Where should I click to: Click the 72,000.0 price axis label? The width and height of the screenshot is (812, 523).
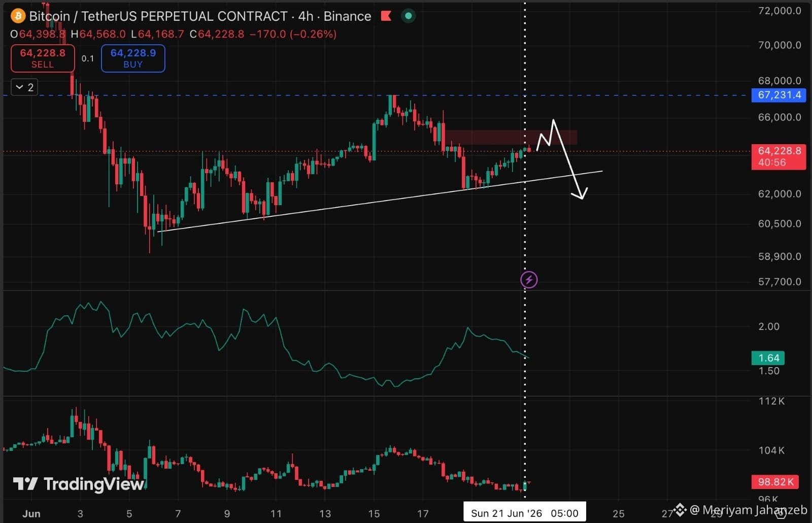click(780, 11)
